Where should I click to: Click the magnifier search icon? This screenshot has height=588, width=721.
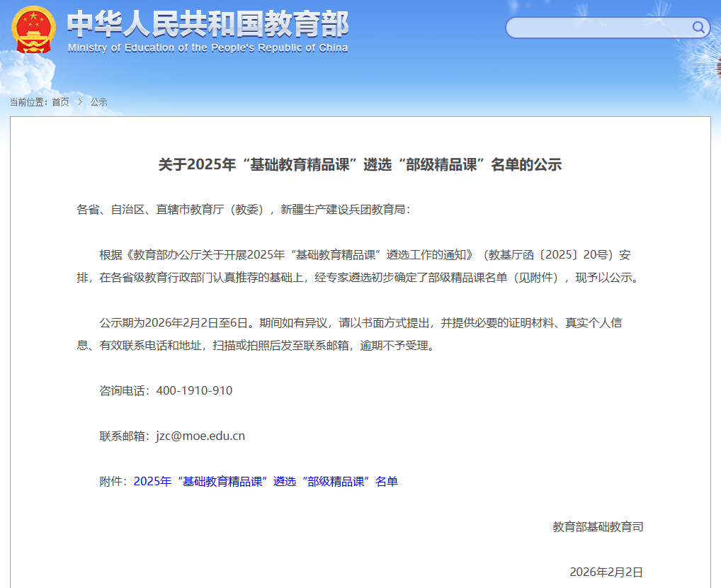pyautogui.click(x=698, y=28)
